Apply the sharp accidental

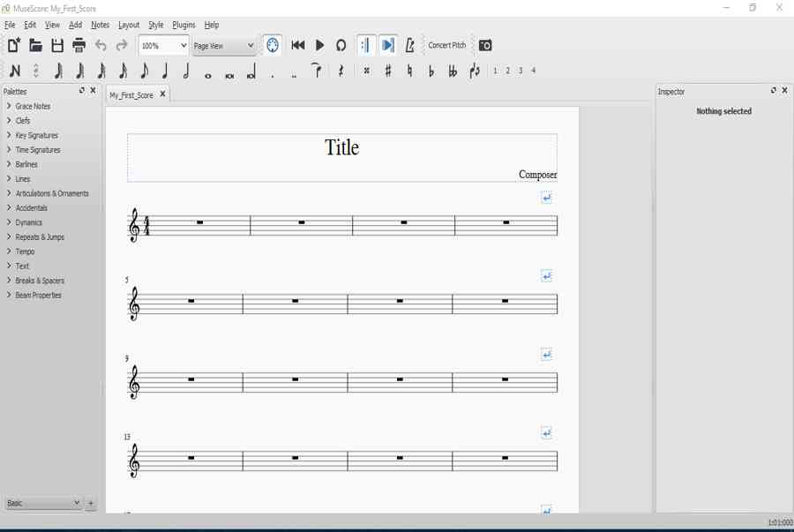pos(388,71)
